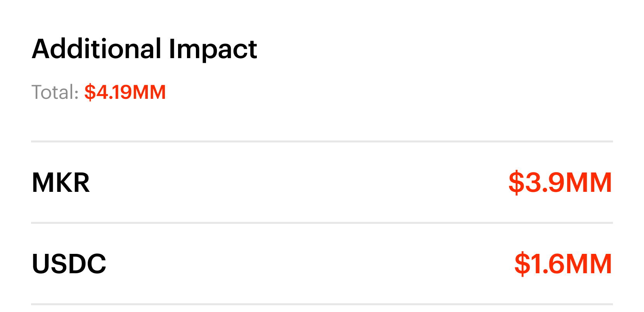The image size is (644, 312).
Task: Click empty space in the MKR row
Action: click(x=299, y=183)
